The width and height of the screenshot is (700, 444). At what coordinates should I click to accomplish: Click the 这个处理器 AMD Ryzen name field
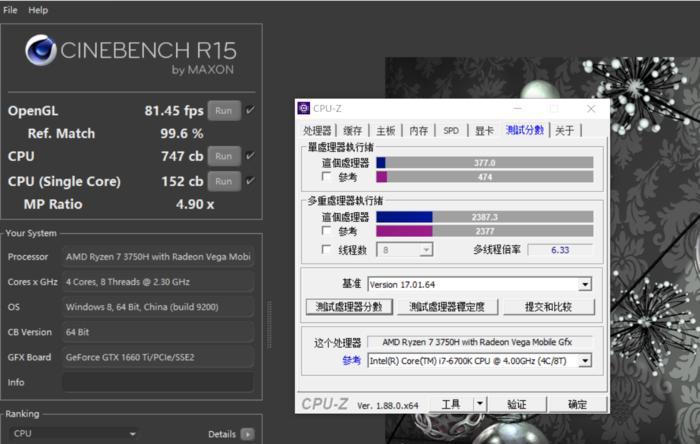[479, 342]
